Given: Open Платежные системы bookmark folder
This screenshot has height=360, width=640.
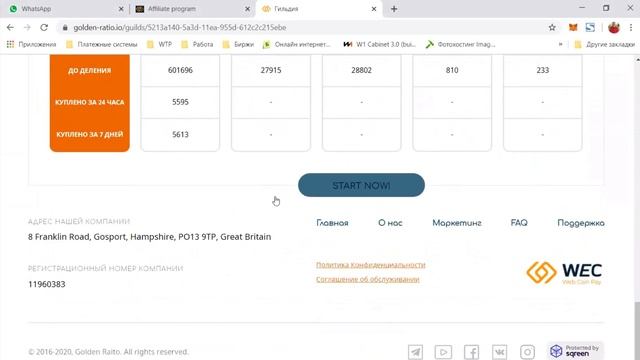Looking at the screenshot, I should [x=102, y=44].
